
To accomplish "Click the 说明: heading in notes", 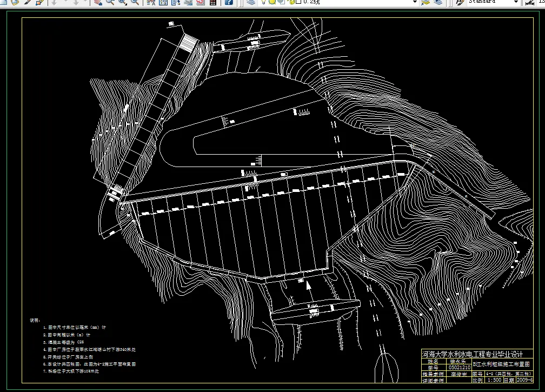I will click(x=35, y=321).
